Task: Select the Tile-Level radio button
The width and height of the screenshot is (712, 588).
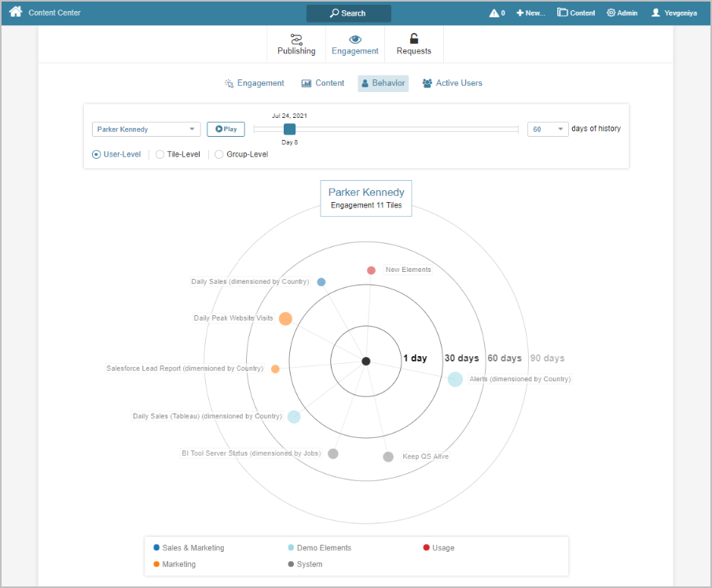Action: (x=160, y=155)
